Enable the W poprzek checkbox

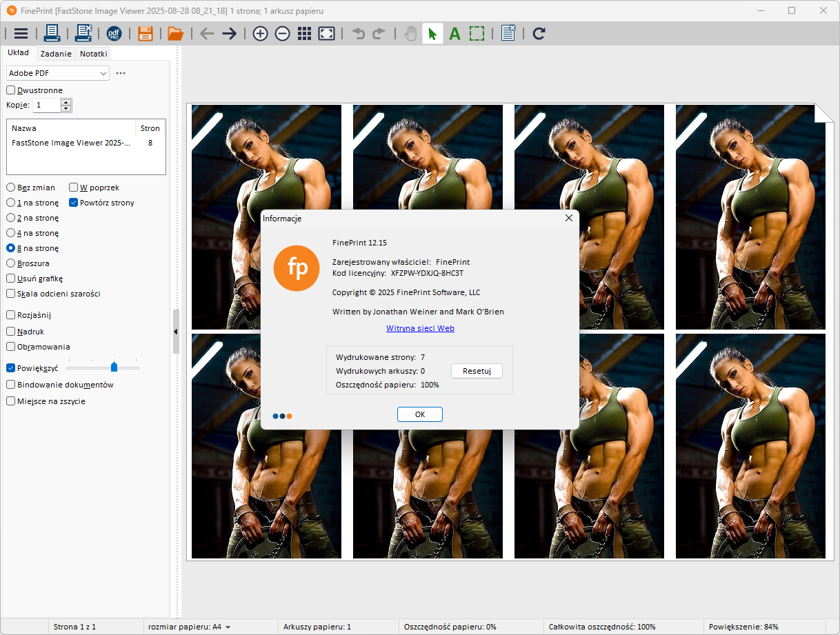[x=94, y=188]
